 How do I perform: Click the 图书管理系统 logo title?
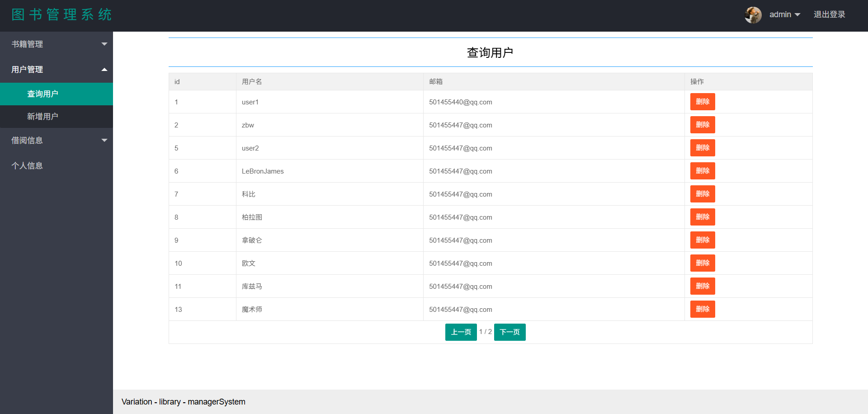point(61,14)
